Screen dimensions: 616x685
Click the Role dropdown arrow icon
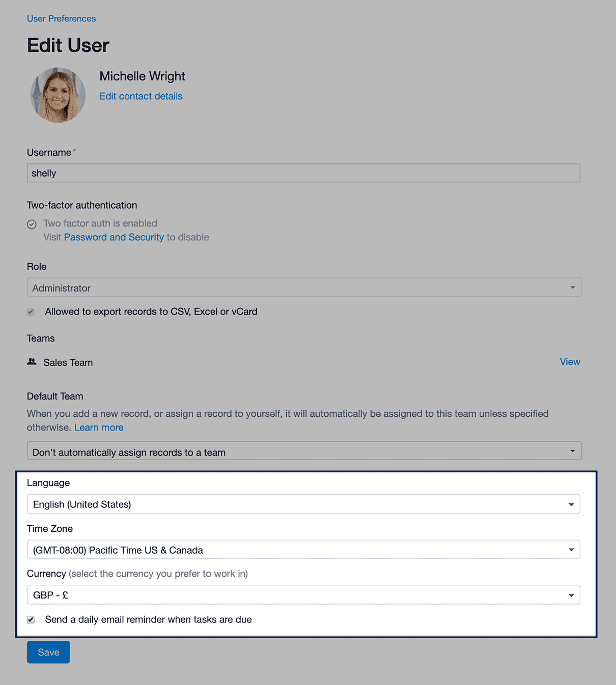click(572, 288)
